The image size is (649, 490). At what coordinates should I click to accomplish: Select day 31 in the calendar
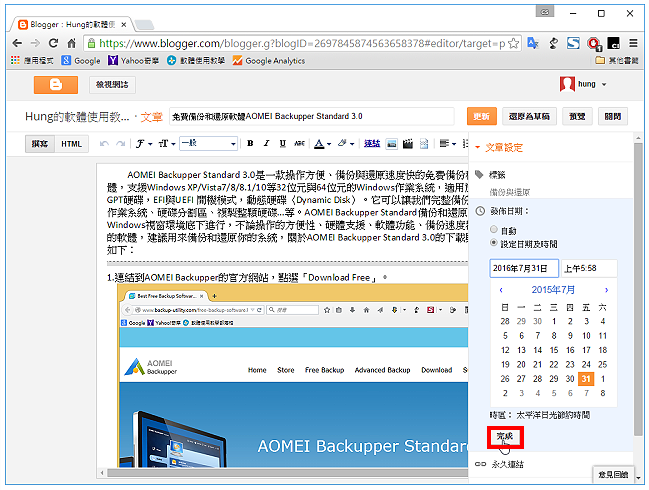586,379
